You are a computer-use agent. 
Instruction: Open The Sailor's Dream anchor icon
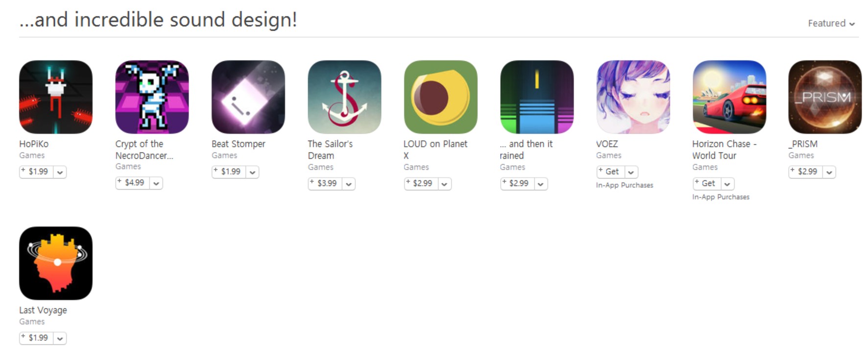[344, 97]
